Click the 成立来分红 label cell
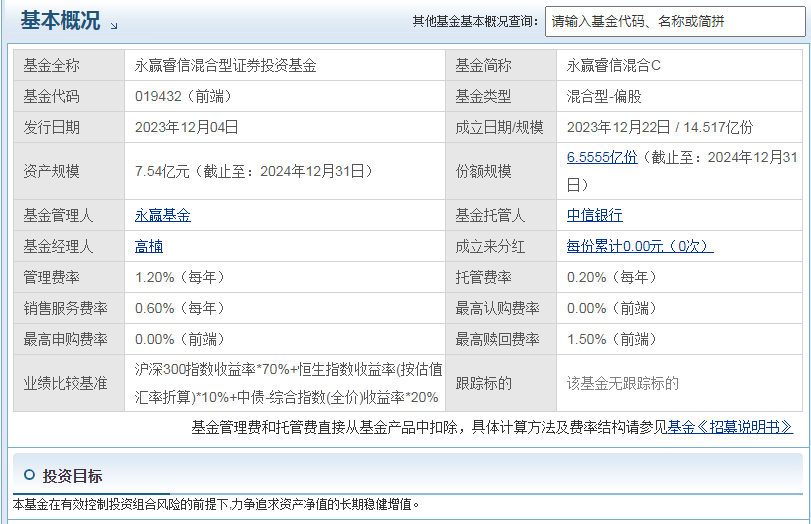 coord(501,246)
